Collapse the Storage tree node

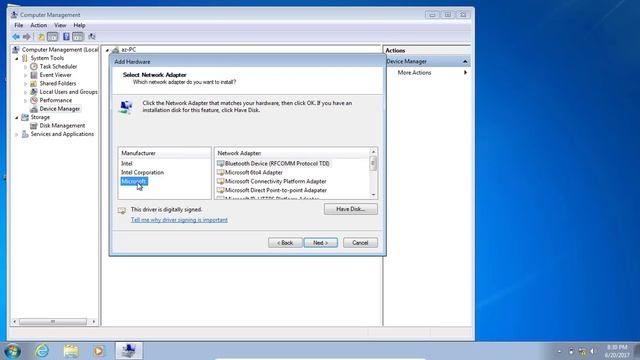(17, 118)
